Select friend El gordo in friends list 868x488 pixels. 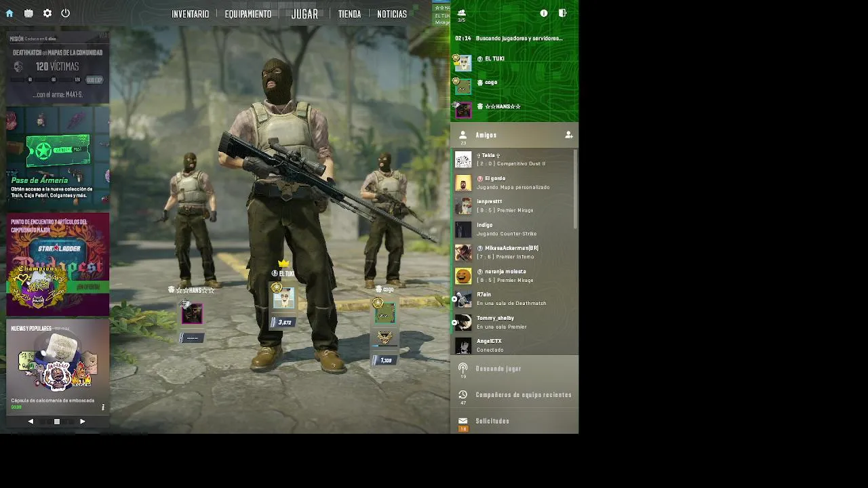pos(514,183)
